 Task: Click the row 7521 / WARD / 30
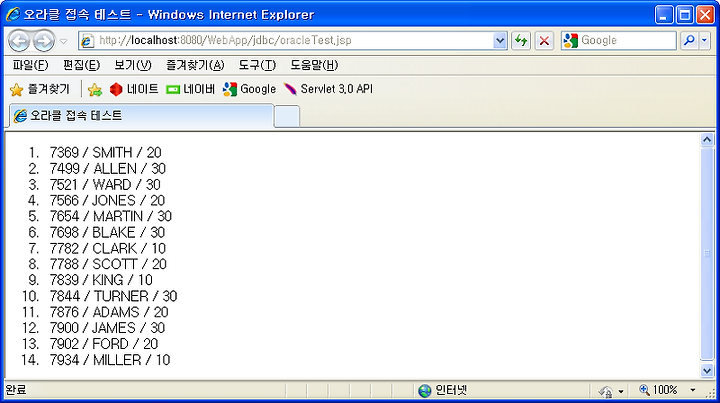point(105,185)
